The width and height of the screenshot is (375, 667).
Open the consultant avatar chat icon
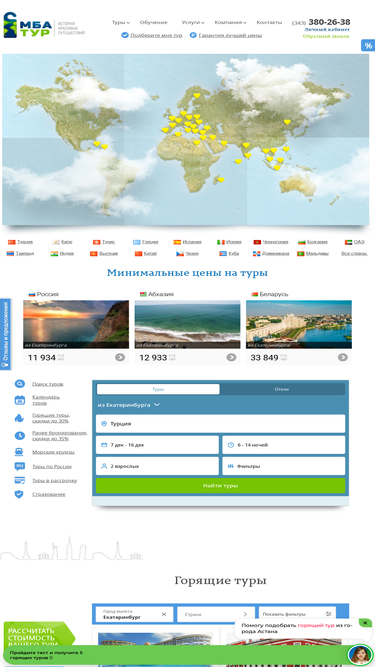(360, 655)
